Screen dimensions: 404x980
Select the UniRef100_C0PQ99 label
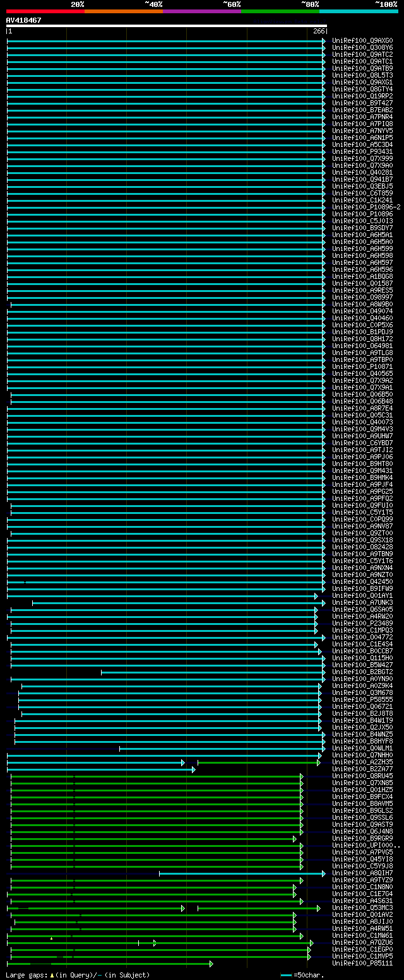point(362,519)
